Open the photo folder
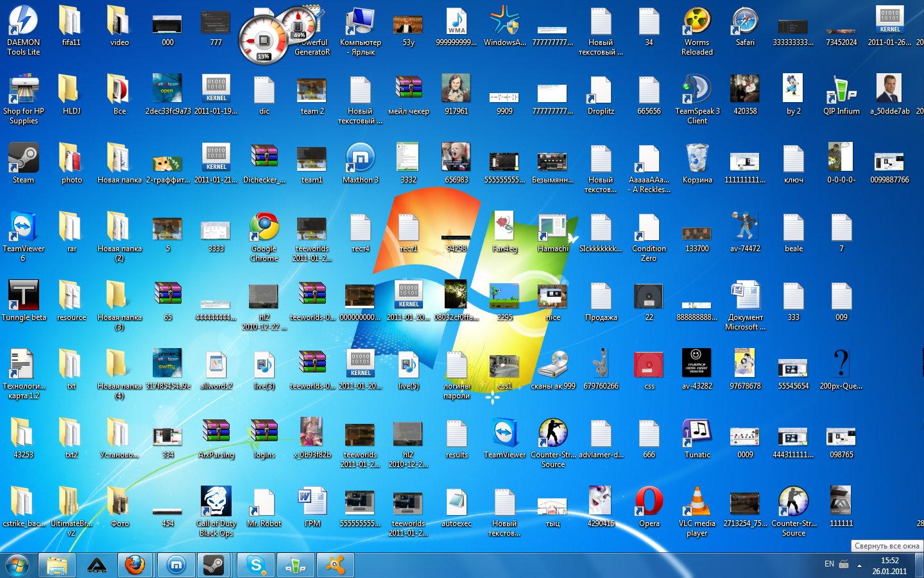 click(72, 163)
